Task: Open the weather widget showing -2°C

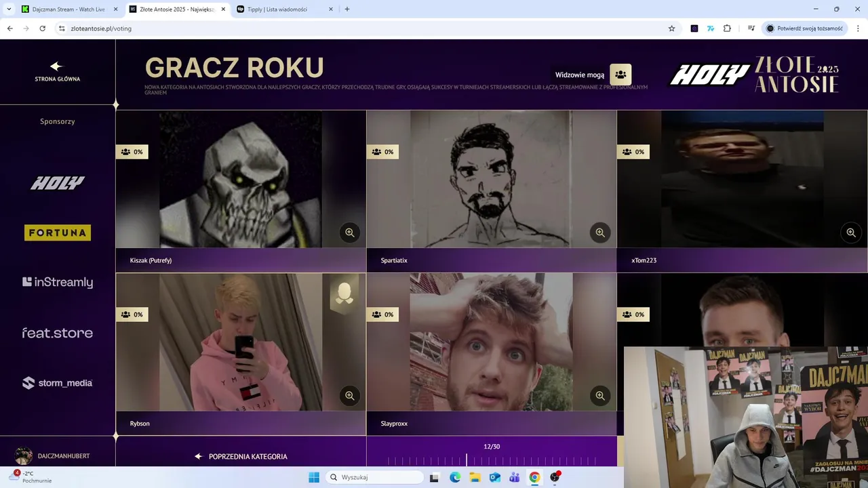Action: coord(30,477)
